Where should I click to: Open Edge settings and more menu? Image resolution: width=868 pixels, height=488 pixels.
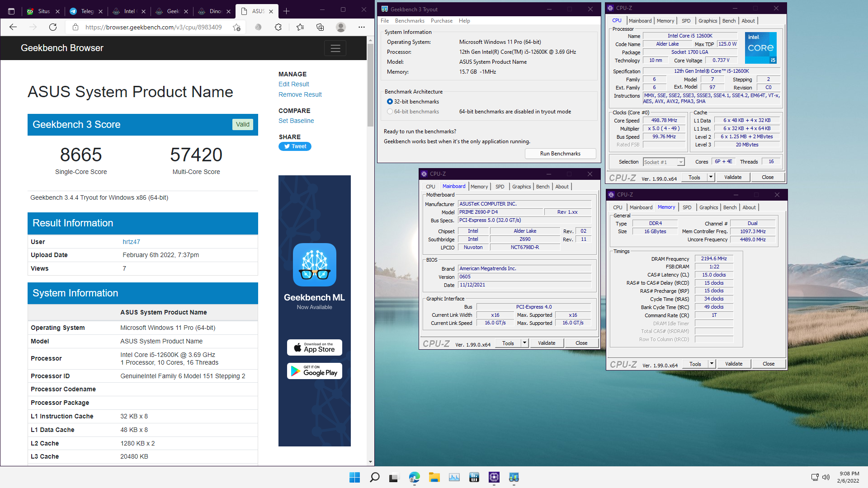point(362,27)
